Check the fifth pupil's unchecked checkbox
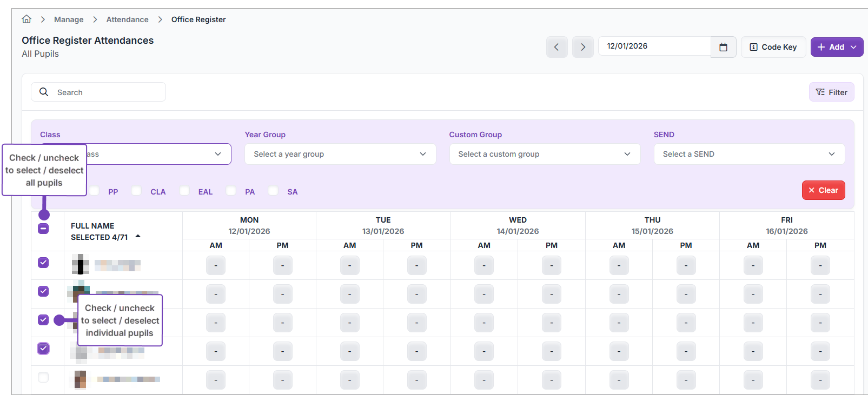Image resolution: width=868 pixels, height=395 pixels. pyautogui.click(x=43, y=377)
